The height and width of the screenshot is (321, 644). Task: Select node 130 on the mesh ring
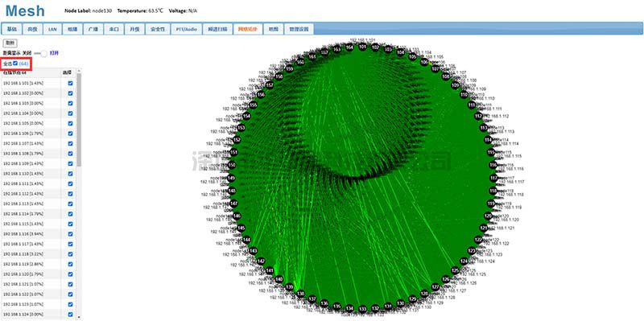(x=400, y=303)
